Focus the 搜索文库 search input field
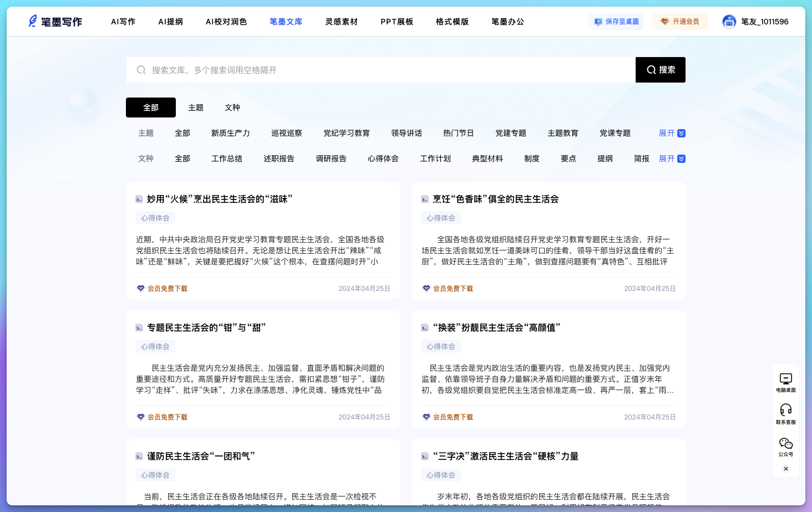 pos(388,70)
